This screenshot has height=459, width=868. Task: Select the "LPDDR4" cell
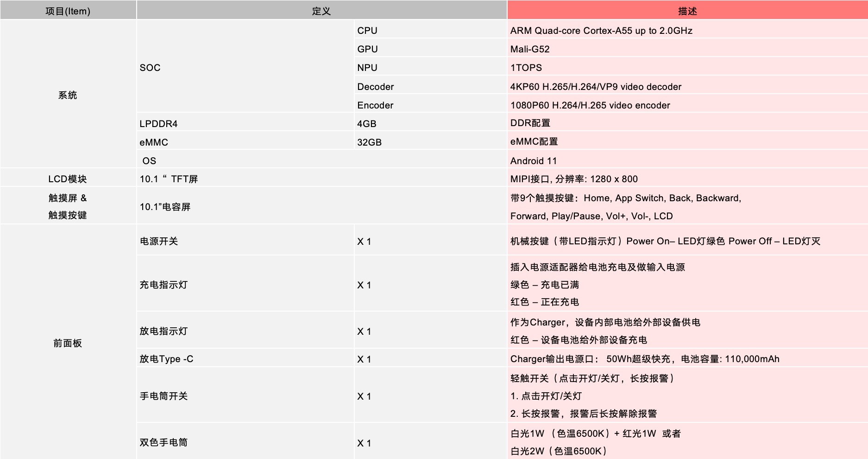click(x=158, y=124)
